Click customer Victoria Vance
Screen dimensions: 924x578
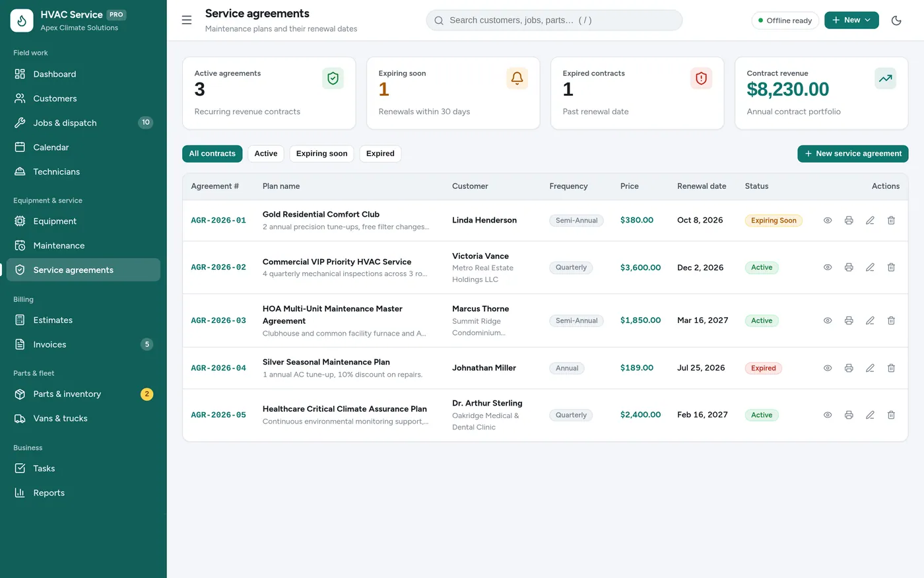click(x=480, y=256)
